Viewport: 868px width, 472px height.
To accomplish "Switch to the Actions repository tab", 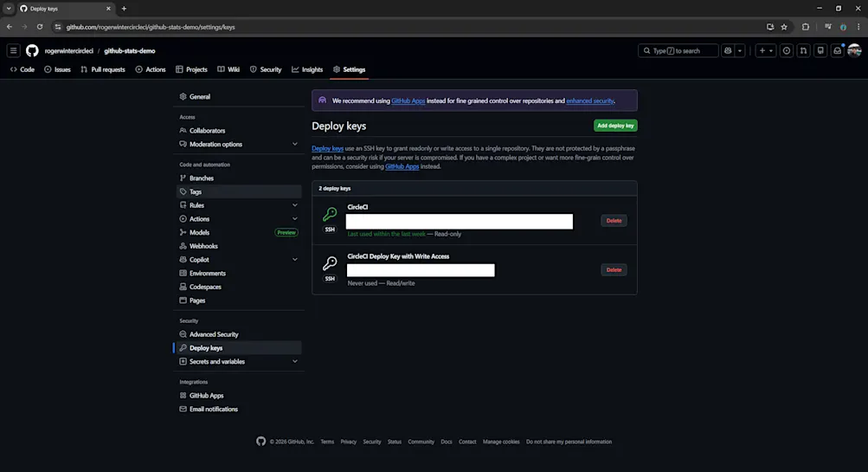I will coord(151,69).
